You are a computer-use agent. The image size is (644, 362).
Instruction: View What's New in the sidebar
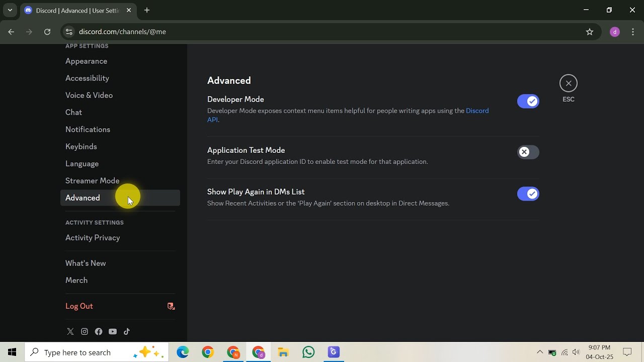120,263
